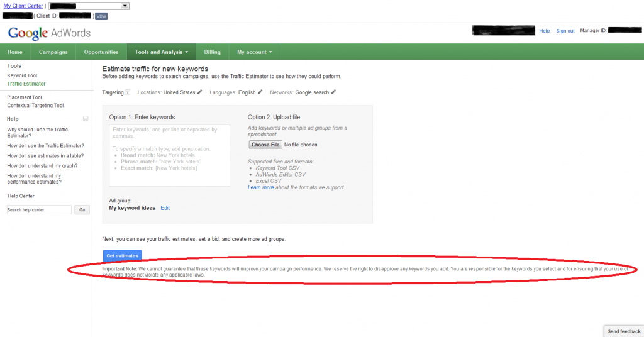Go to the Home tab

click(15, 52)
